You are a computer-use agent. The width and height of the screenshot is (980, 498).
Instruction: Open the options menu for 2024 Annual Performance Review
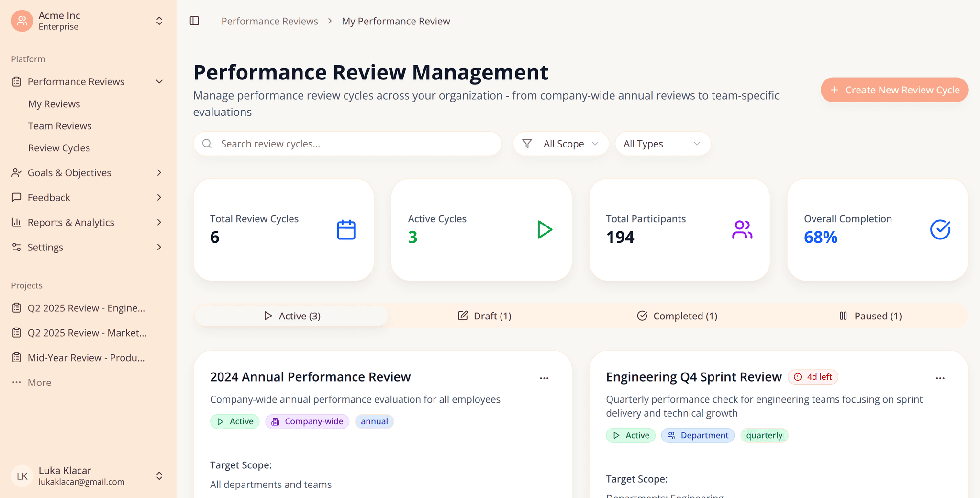tap(544, 378)
